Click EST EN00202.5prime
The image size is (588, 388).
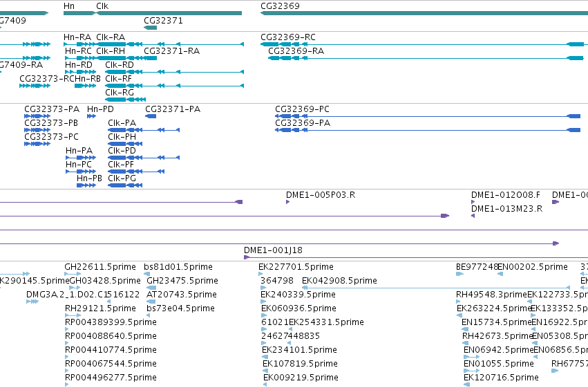tap(533, 267)
